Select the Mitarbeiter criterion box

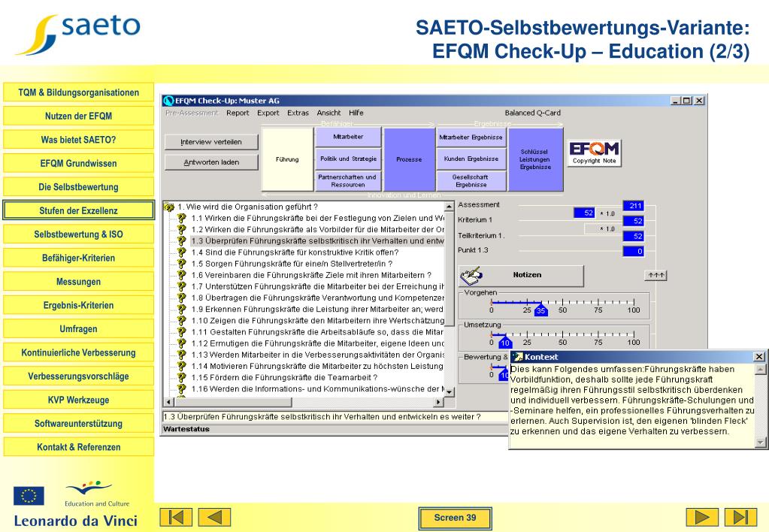coord(348,138)
